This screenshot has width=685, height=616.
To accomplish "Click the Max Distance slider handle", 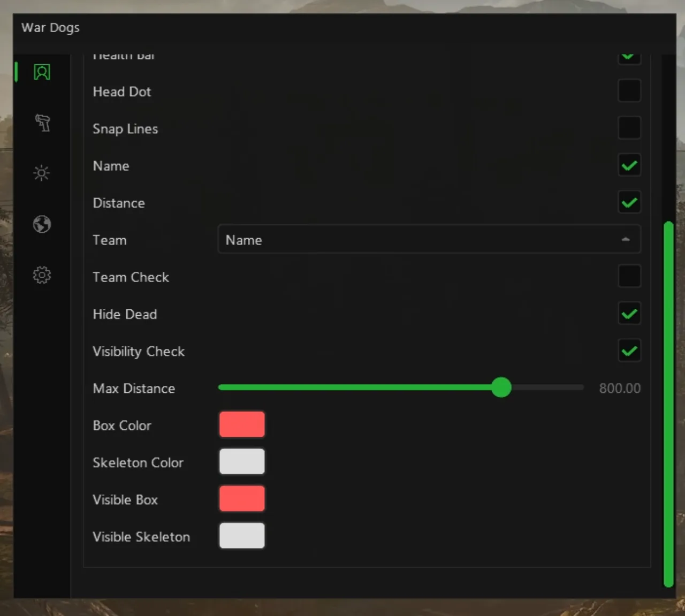I will [501, 387].
